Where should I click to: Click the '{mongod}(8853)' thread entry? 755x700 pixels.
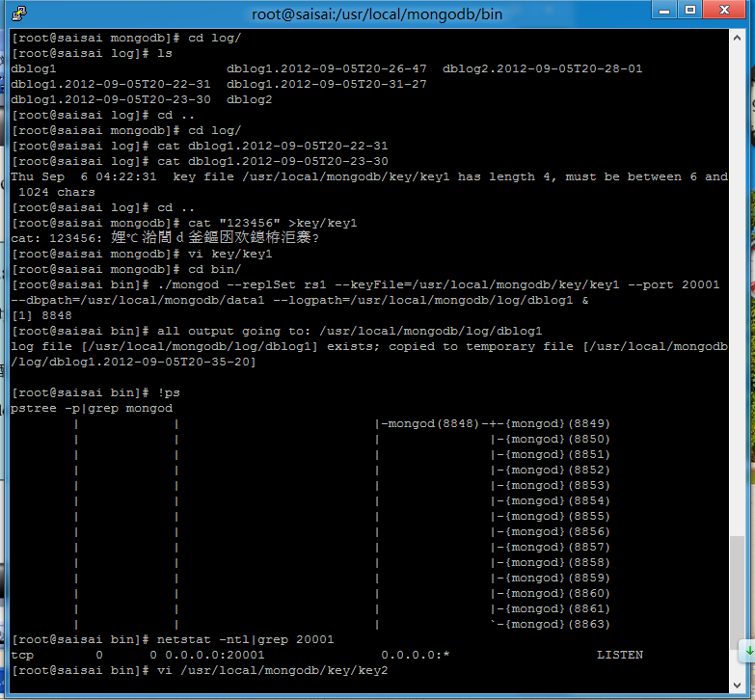558,485
